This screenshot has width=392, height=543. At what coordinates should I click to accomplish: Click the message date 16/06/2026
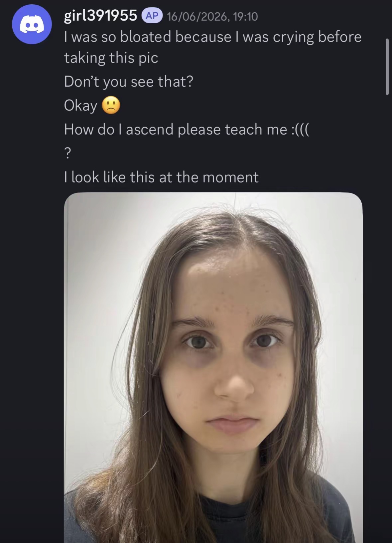click(x=197, y=16)
